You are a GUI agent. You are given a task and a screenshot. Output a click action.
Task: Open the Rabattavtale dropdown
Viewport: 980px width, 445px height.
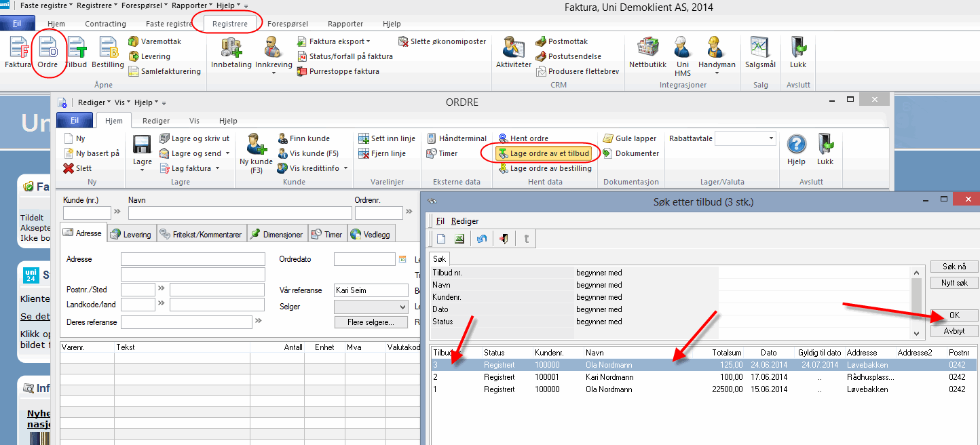pyautogui.click(x=771, y=138)
